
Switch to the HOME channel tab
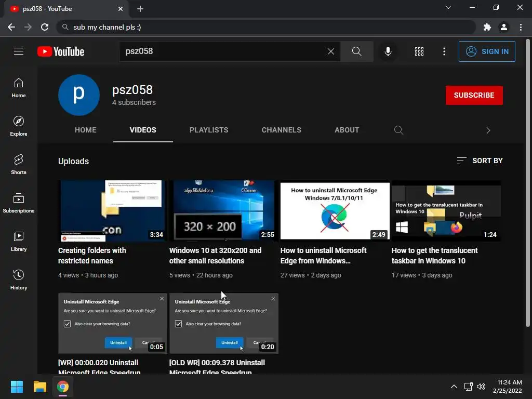pyautogui.click(x=86, y=130)
